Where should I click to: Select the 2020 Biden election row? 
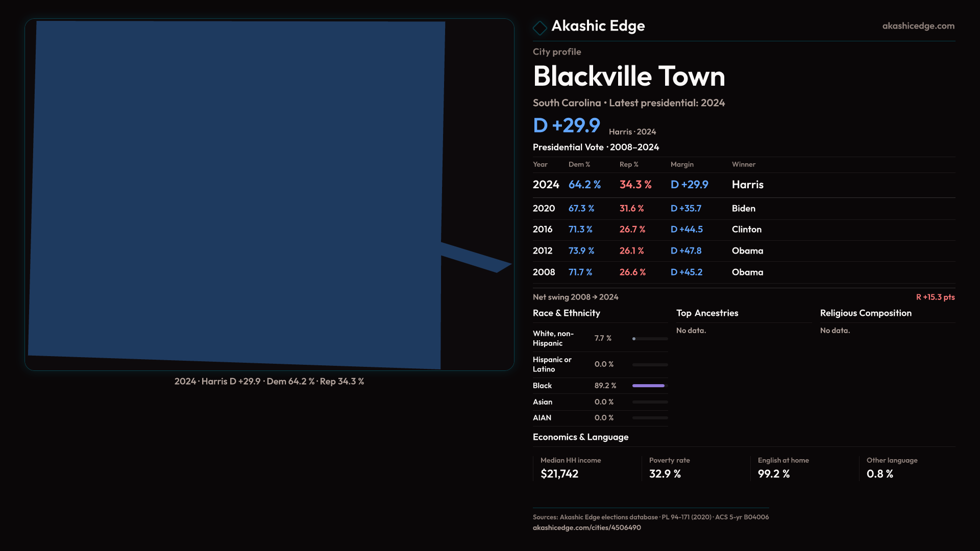[x=743, y=209]
